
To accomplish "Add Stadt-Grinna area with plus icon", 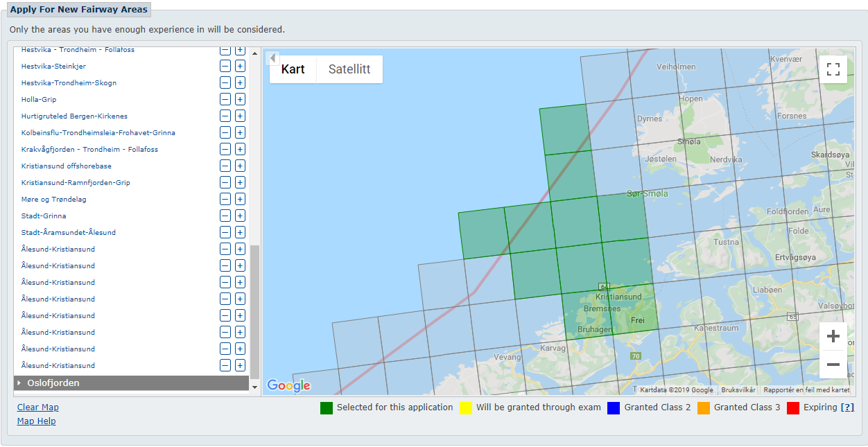I will pyautogui.click(x=240, y=216).
